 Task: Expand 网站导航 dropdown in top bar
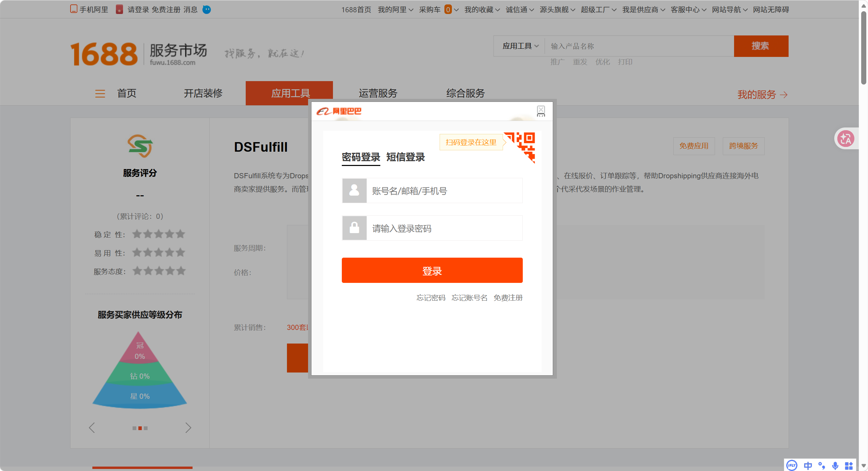pos(730,10)
